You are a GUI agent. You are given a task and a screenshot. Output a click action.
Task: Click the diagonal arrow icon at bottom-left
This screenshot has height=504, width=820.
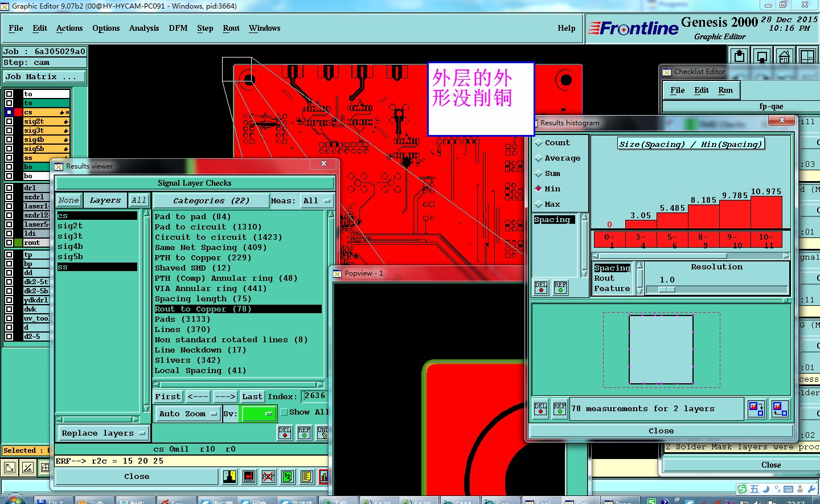click(10, 468)
